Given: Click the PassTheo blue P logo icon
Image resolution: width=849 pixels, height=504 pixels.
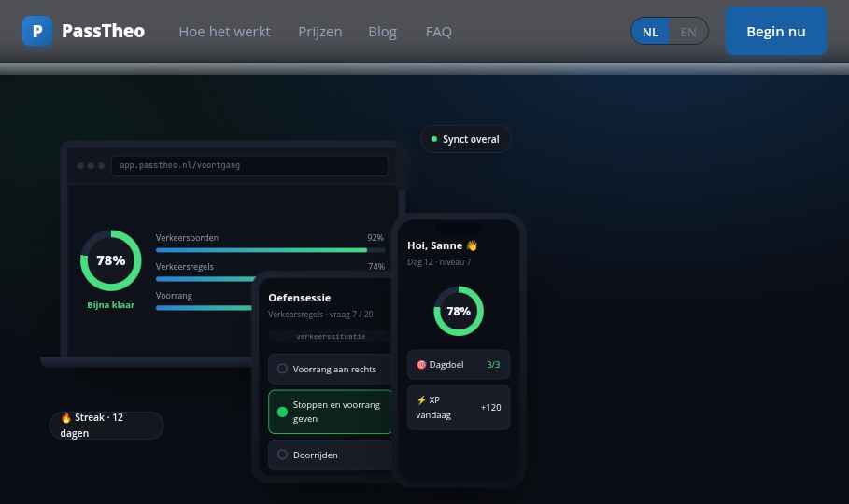Looking at the screenshot, I should pos(37,32).
